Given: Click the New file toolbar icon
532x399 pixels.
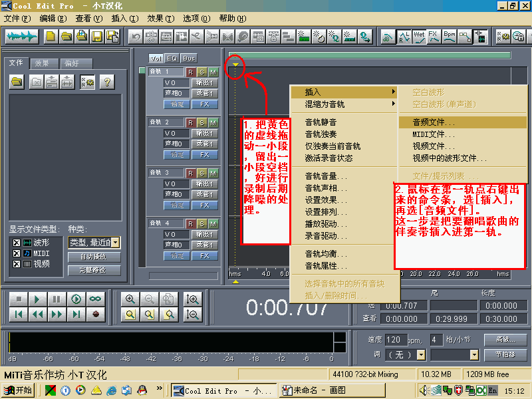Looking at the screenshot, I should (51, 37).
